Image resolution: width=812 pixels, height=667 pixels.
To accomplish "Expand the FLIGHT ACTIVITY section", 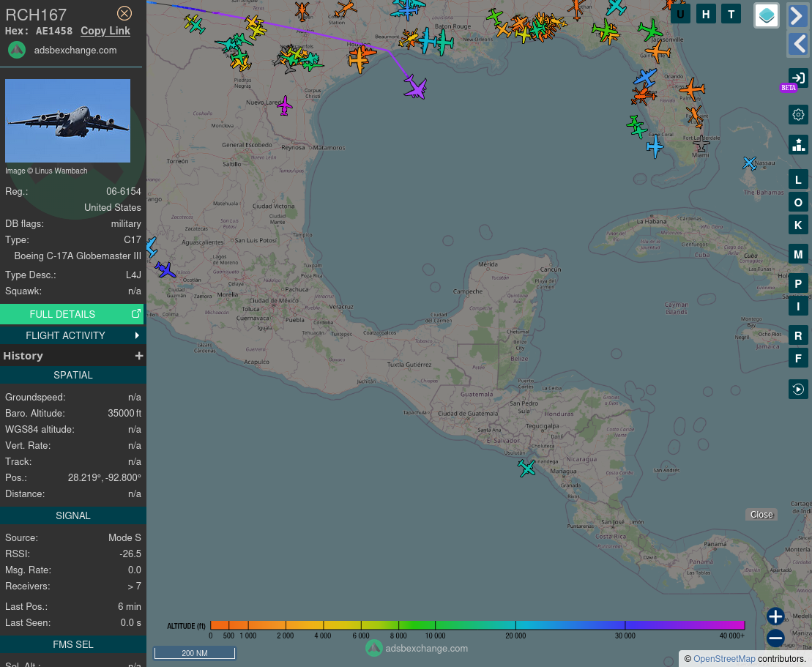I will 72,335.
